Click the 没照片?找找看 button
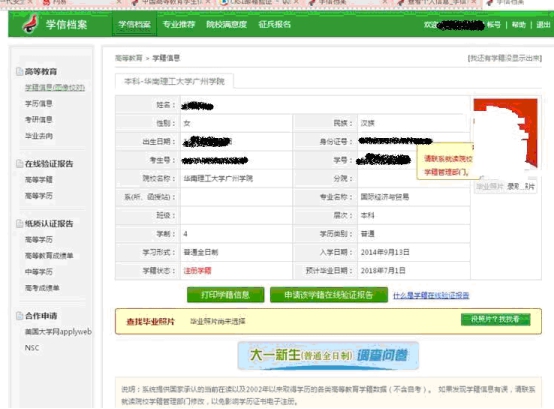This screenshot has height=409, width=554. [495, 319]
